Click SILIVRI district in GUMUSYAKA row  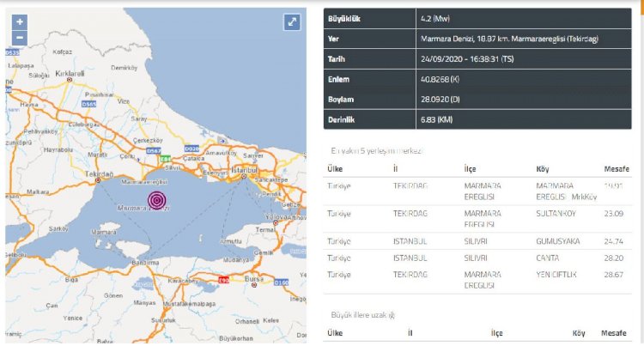click(x=476, y=241)
